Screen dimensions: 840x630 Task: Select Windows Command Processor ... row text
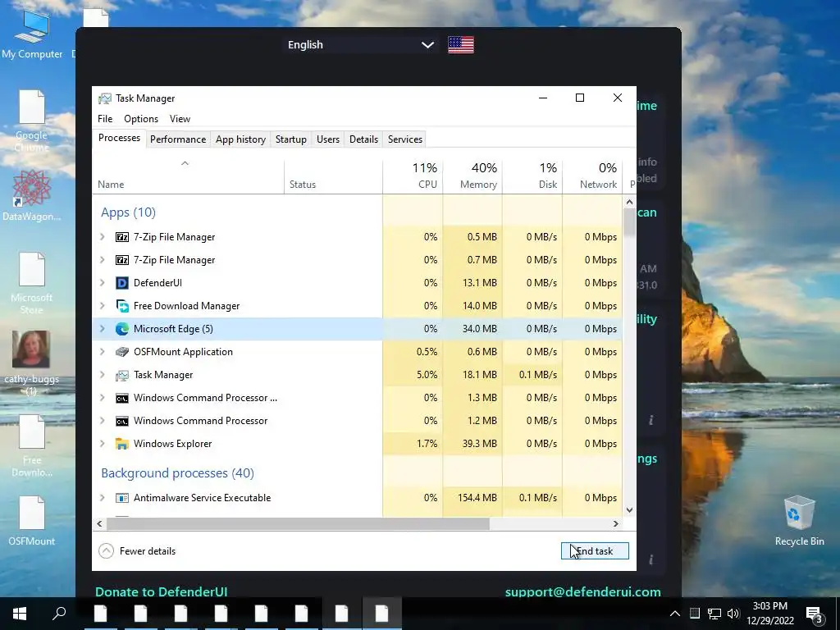(205, 398)
